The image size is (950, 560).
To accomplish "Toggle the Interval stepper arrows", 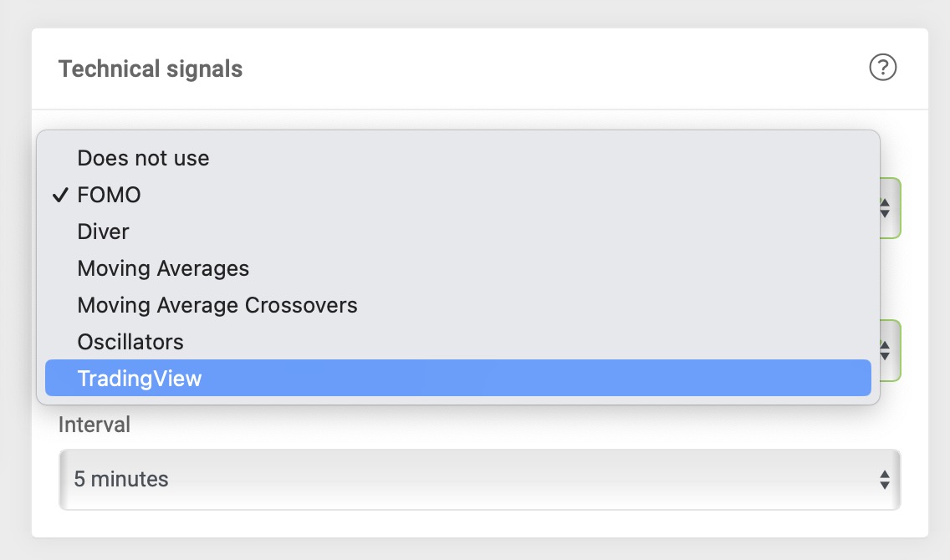I will [885, 480].
